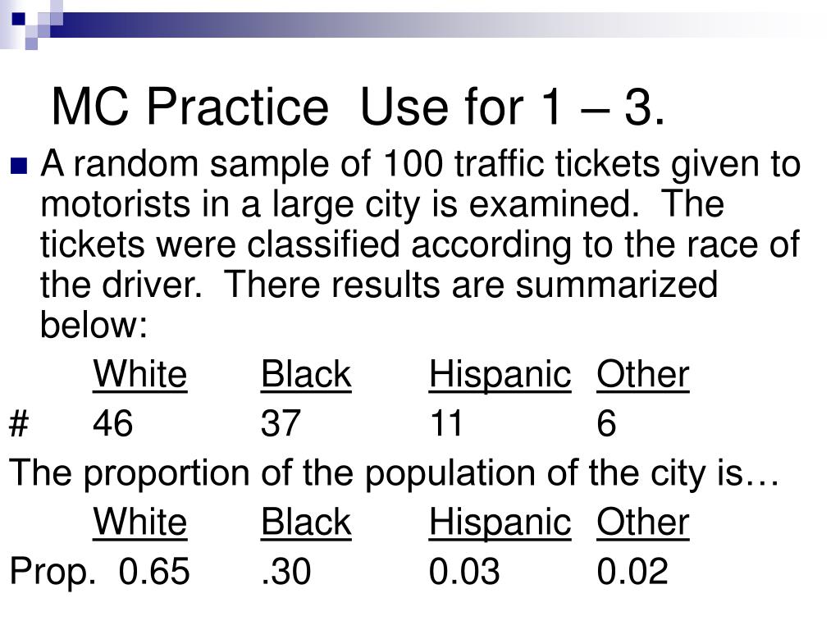Select the 'Other' heading in tickets table
This screenshot has height=630, width=840.
[x=643, y=374]
